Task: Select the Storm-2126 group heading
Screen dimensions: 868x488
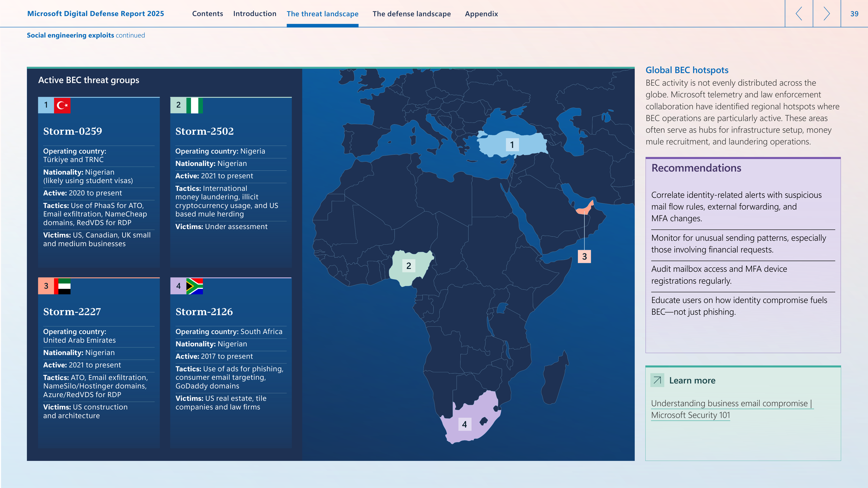Action: tap(204, 311)
